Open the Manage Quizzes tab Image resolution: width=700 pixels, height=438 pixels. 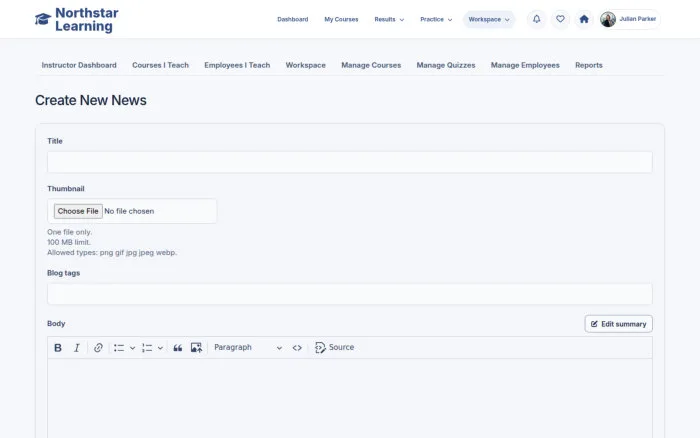point(446,65)
